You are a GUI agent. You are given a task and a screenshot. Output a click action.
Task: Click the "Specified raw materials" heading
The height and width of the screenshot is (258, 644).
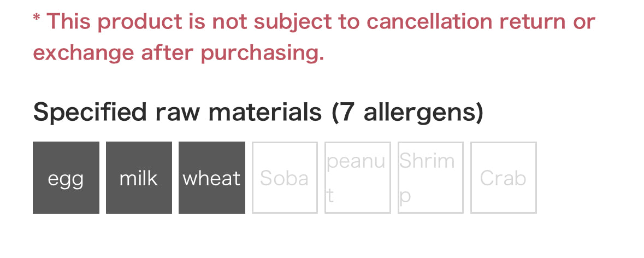click(x=177, y=112)
